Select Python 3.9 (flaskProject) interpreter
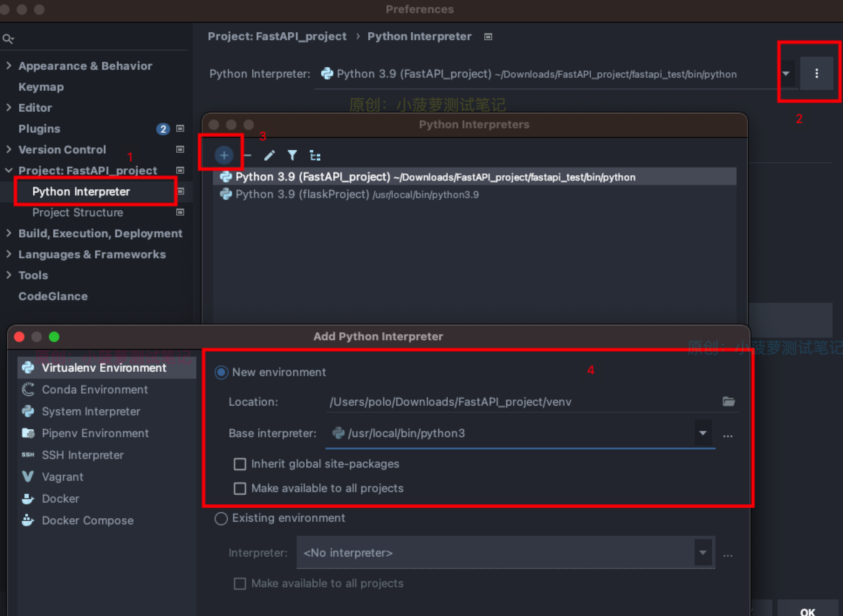The height and width of the screenshot is (616, 843). click(x=474, y=194)
